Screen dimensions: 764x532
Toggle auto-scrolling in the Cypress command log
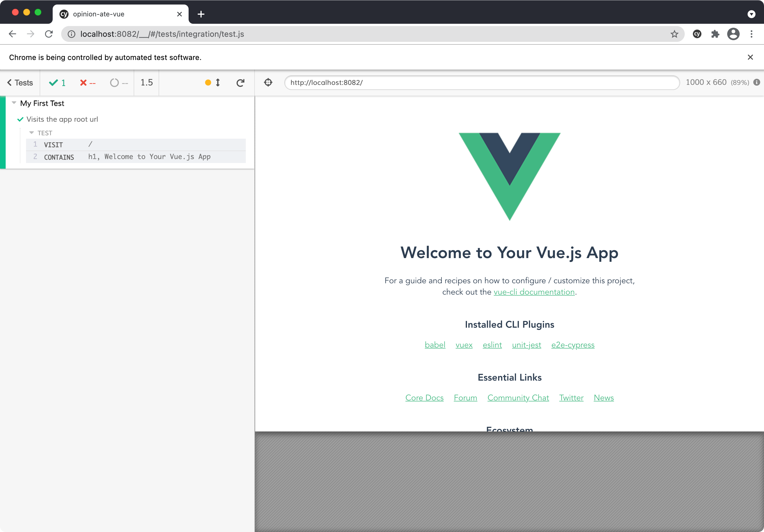coord(213,82)
